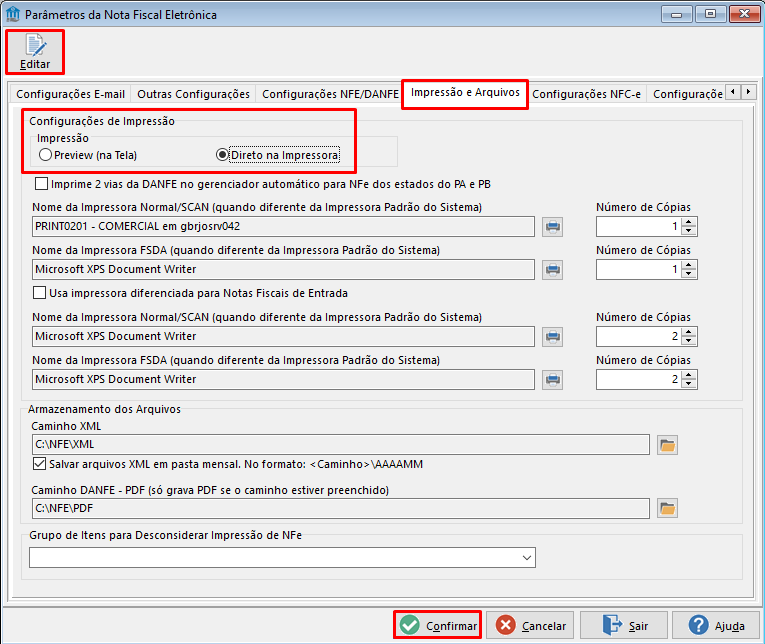Open the partially hidden Configuraçõe tab

point(687,94)
